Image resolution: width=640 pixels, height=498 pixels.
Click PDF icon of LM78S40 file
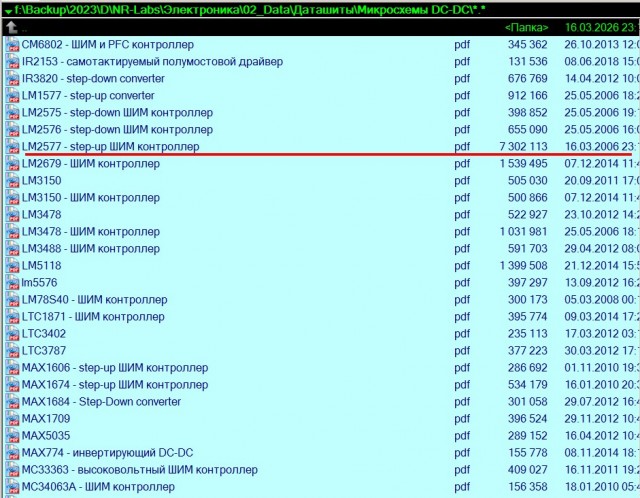13,300
